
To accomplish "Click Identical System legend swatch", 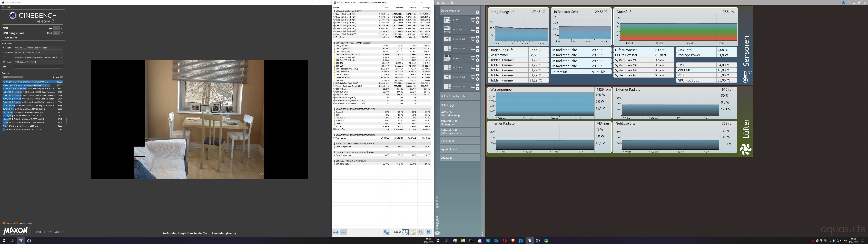I will click(x=16, y=223).
